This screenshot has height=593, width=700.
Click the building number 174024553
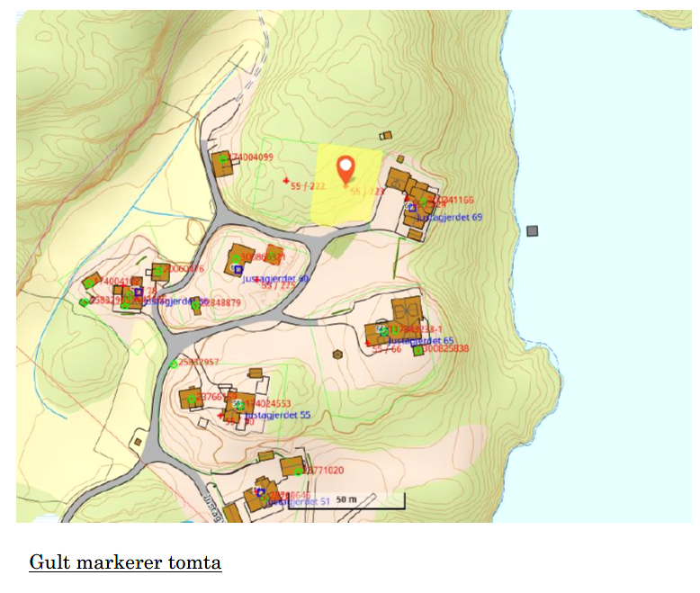[268, 404]
